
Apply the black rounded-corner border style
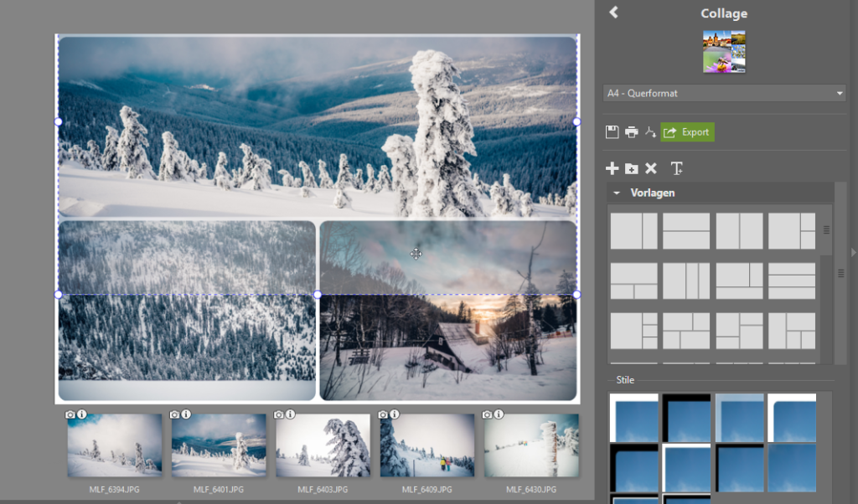point(633,468)
